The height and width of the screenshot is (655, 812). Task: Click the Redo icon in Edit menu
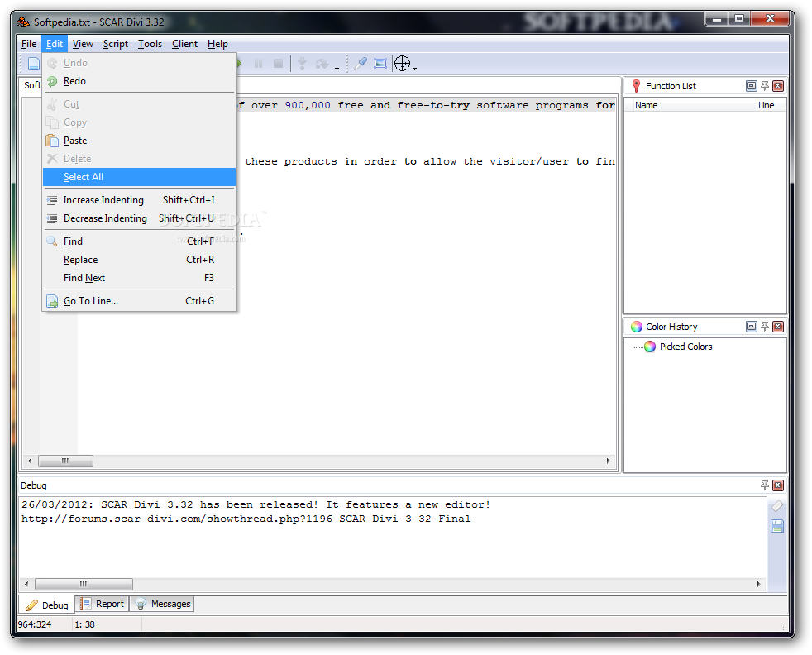point(52,81)
